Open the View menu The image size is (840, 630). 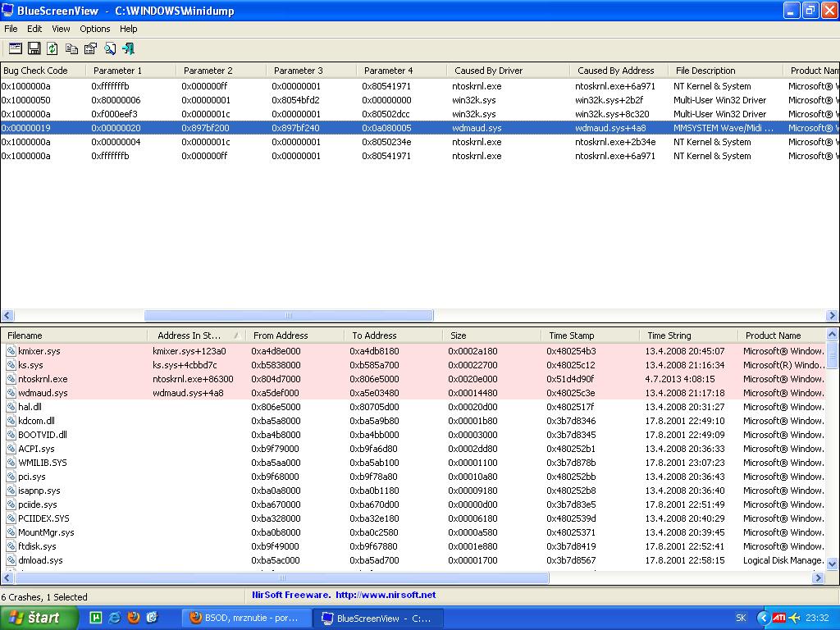(61, 29)
